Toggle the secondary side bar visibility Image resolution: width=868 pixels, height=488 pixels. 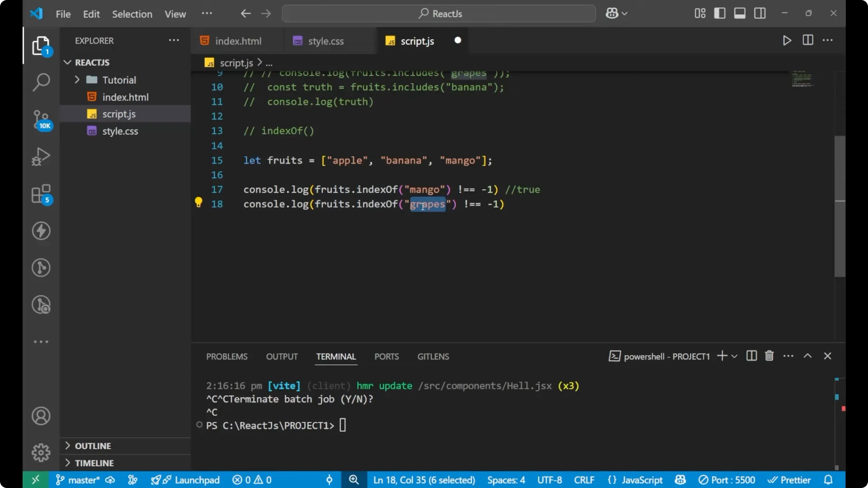coord(760,13)
